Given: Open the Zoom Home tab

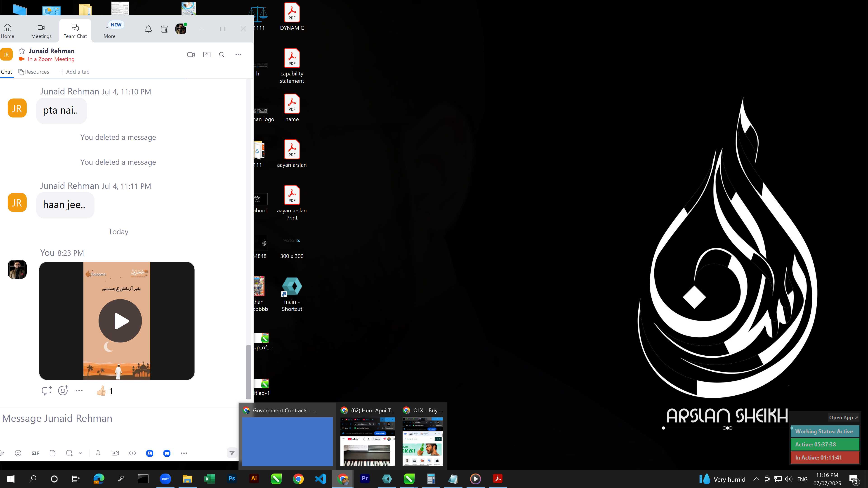Looking at the screenshot, I should [x=7, y=31].
